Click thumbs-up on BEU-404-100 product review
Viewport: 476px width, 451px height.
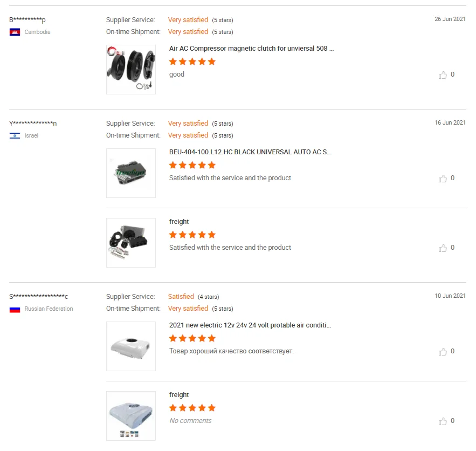443,178
